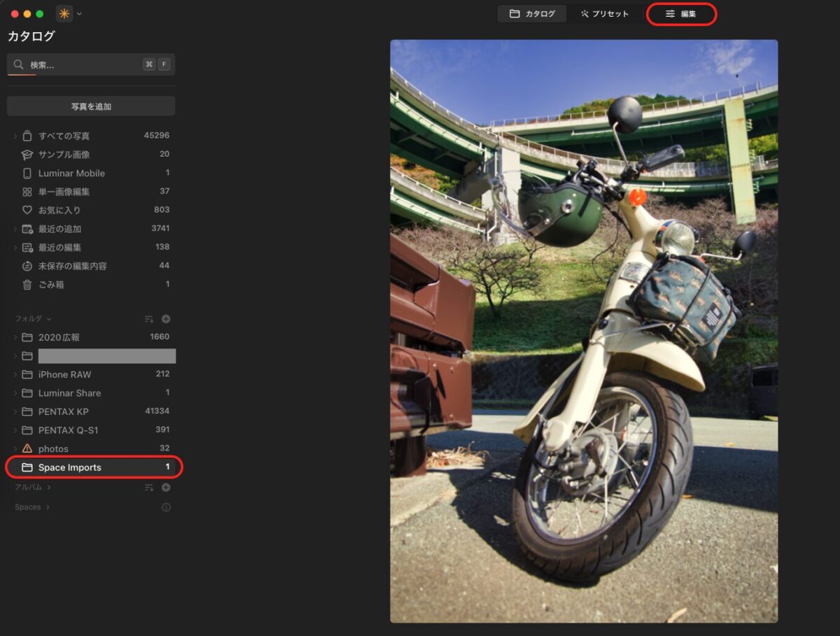Select the Luminar Mobile catalog item
840x636 pixels.
[x=71, y=173]
